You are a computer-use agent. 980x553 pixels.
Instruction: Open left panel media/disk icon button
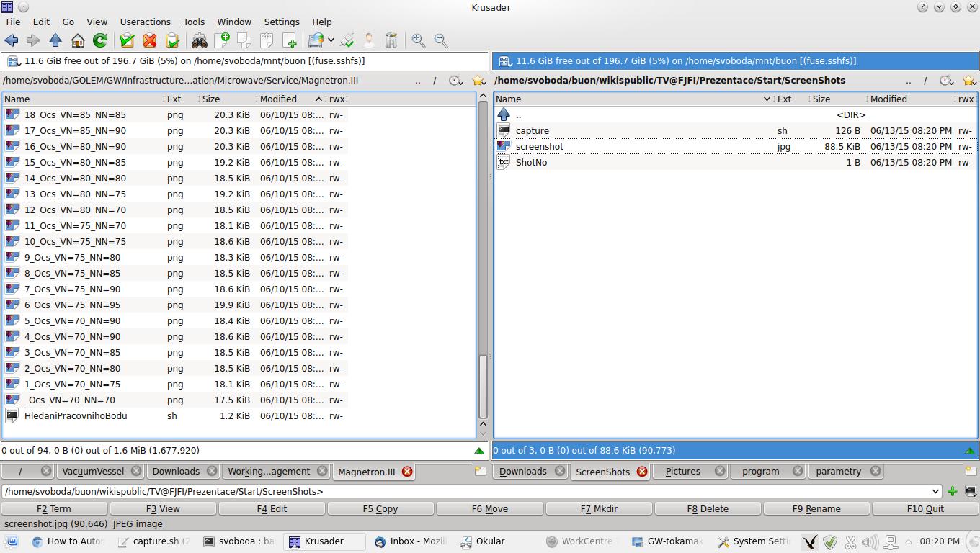pyautogui.click(x=13, y=61)
